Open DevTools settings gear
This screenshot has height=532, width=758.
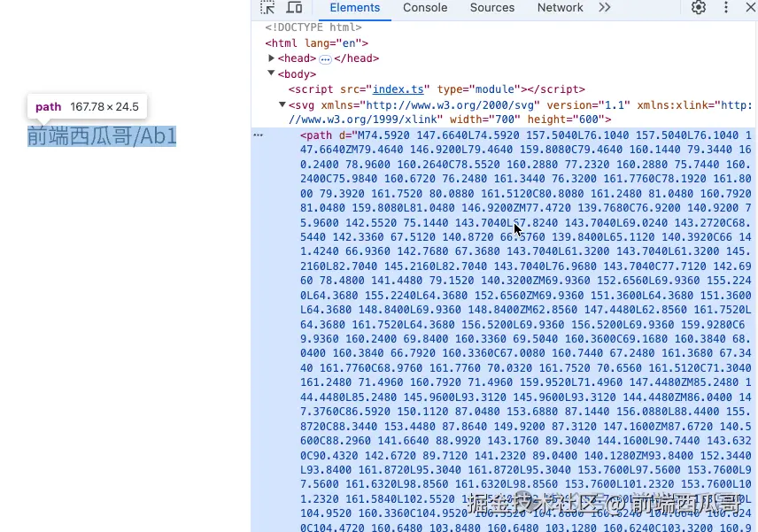click(x=698, y=7)
